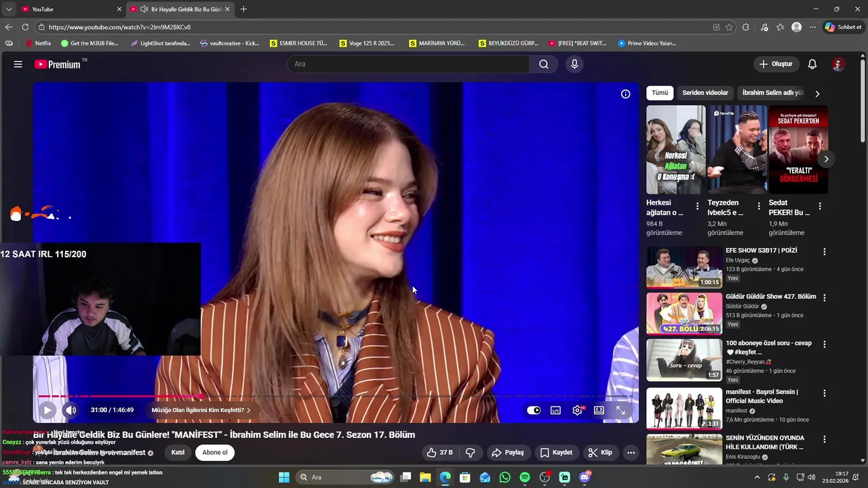Image resolution: width=868 pixels, height=488 pixels.
Task: Go back in browser history
Action: click(9, 27)
